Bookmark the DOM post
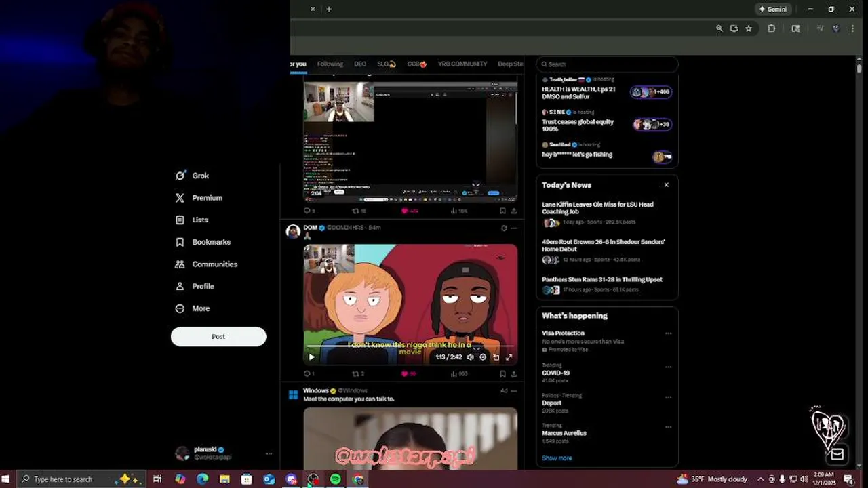 (502, 373)
